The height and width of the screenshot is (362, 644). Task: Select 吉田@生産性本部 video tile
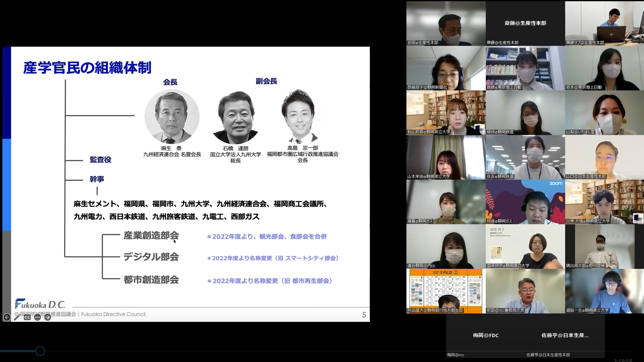point(446,24)
